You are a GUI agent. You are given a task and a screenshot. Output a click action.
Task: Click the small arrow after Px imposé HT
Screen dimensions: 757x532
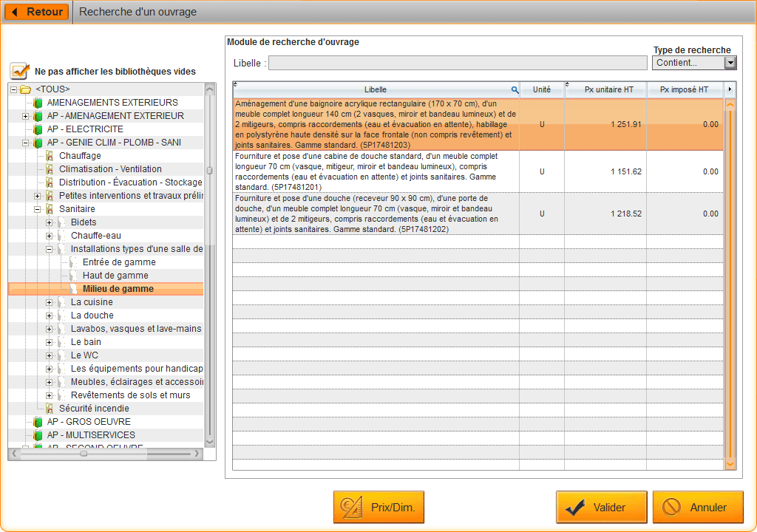click(x=730, y=89)
